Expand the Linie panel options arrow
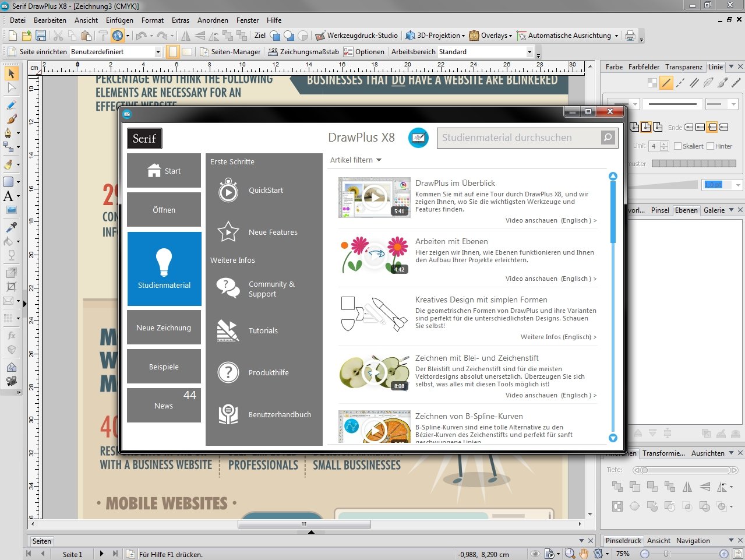 coord(732,66)
